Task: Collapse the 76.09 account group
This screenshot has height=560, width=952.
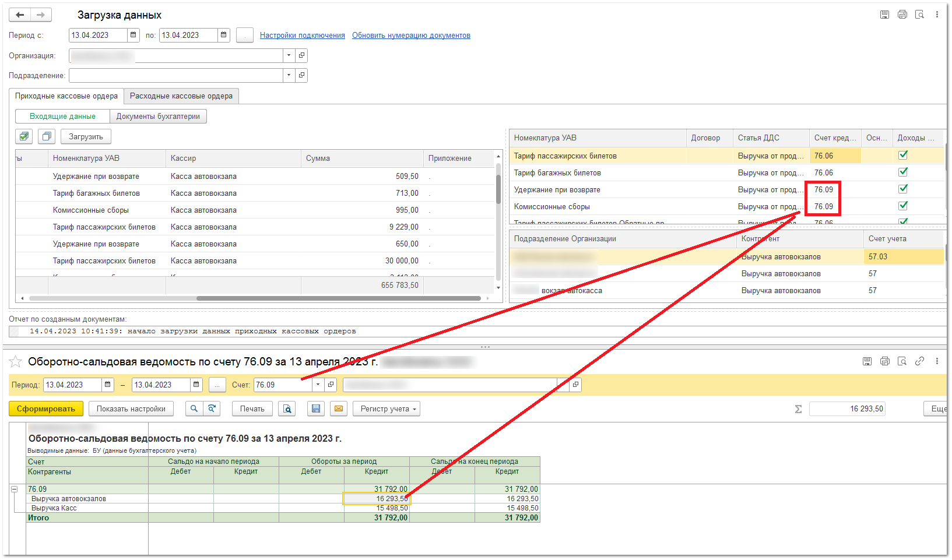Action: tap(15, 489)
